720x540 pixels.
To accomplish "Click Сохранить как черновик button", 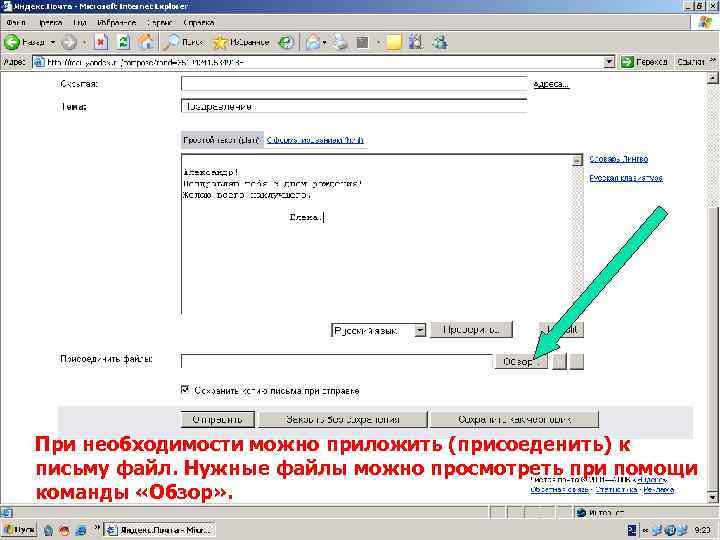I will (x=514, y=419).
